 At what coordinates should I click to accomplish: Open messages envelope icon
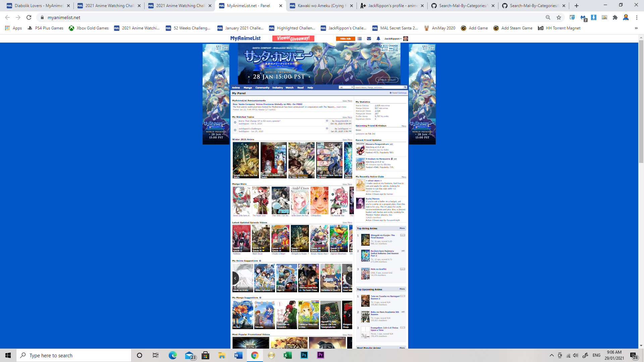point(369,39)
